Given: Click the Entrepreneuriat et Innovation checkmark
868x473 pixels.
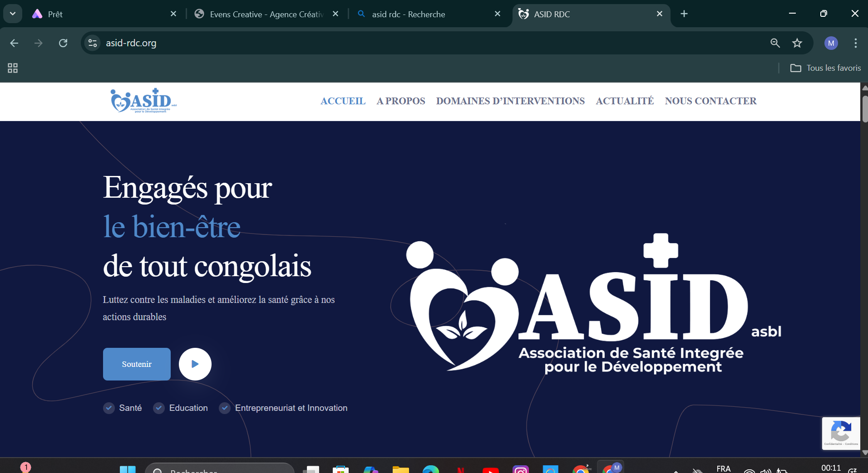Looking at the screenshot, I should [225, 408].
